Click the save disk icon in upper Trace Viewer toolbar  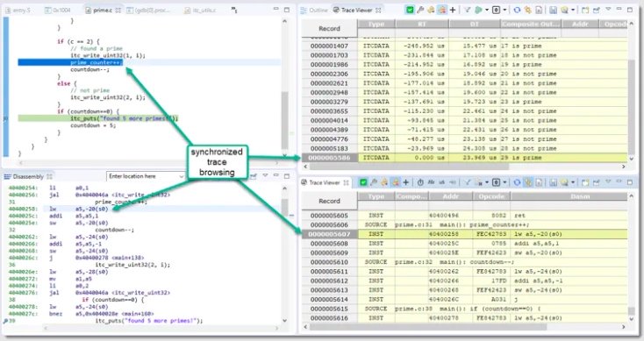tap(554, 10)
